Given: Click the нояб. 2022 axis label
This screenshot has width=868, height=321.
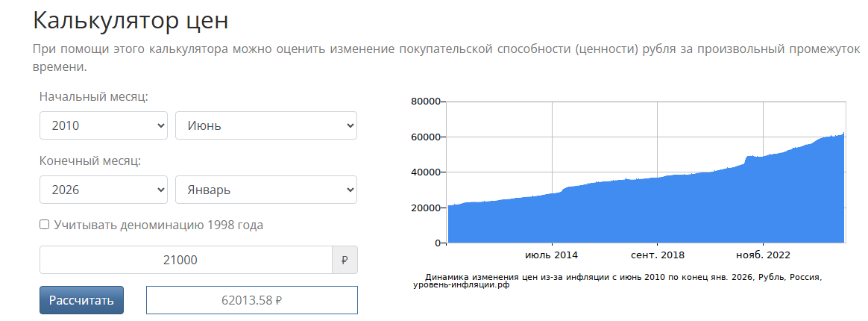Looking at the screenshot, I should point(763,255).
